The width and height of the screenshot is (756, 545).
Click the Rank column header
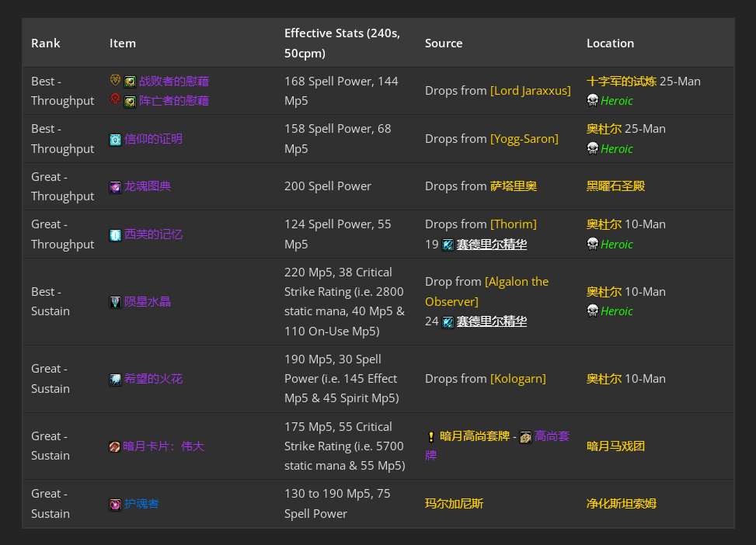46,43
